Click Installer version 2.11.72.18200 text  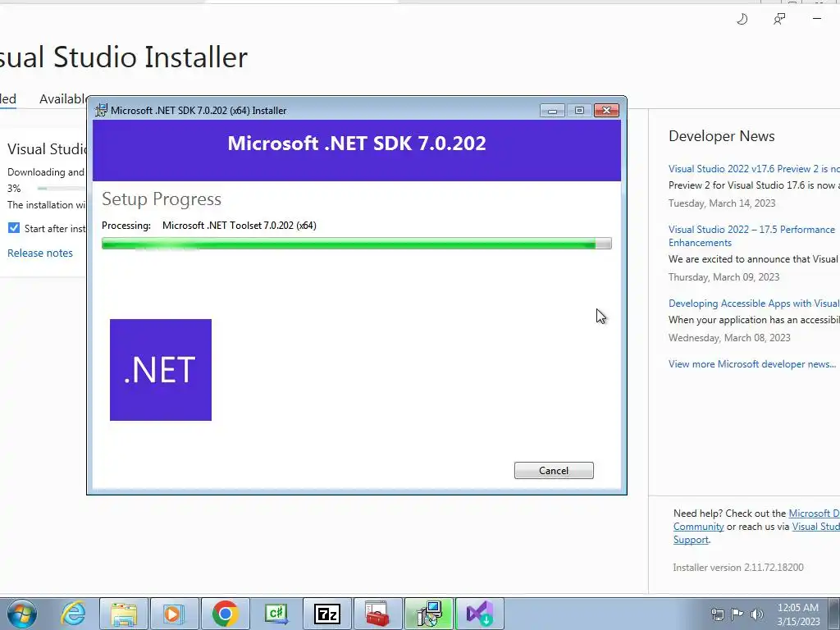pos(738,568)
